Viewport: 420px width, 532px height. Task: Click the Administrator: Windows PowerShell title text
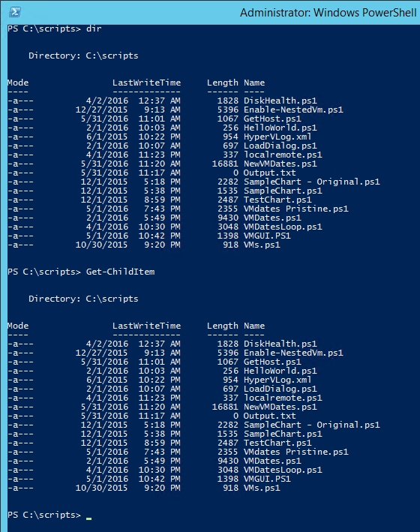coord(328,13)
